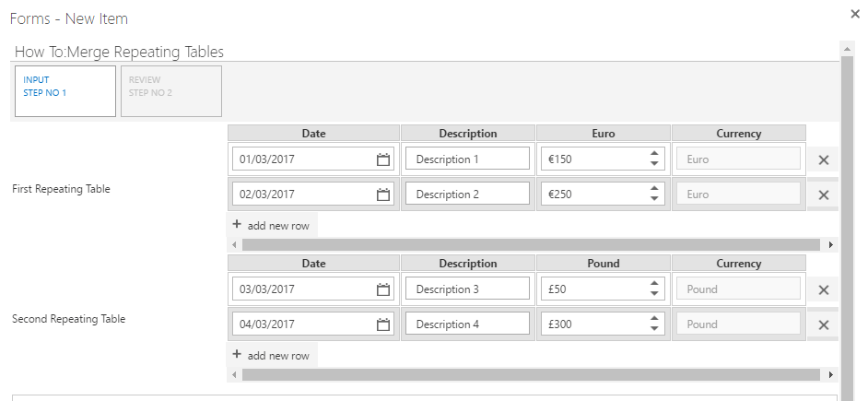The image size is (868, 401).
Task: Increase the £300 amount with up arrow
Action: (x=654, y=319)
